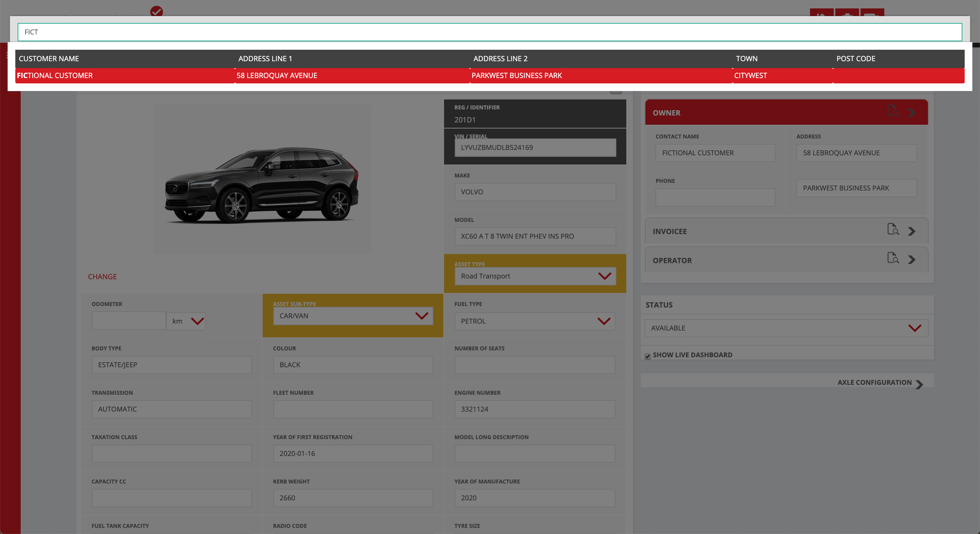Expand the Invoicee section chevron
This screenshot has width=980, height=534.
pos(912,231)
